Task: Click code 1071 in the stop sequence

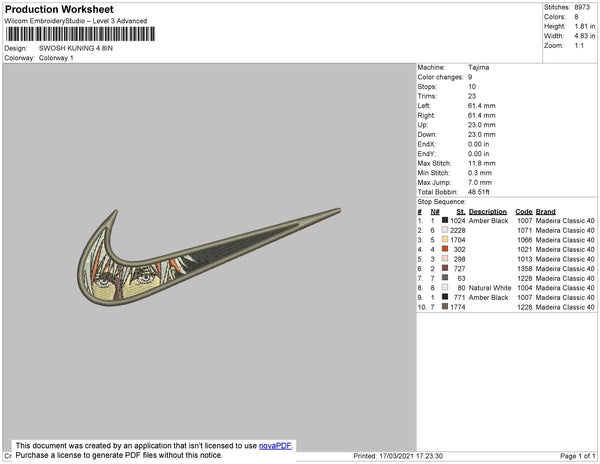Action: coord(525,230)
